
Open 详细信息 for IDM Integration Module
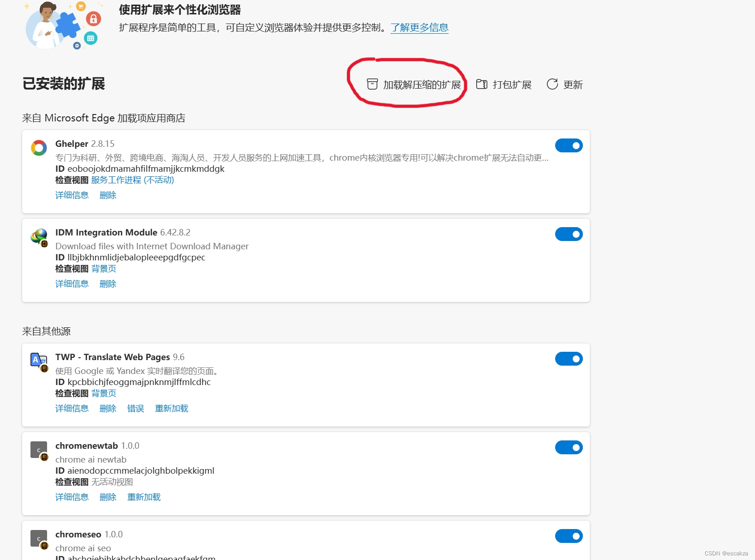point(72,284)
